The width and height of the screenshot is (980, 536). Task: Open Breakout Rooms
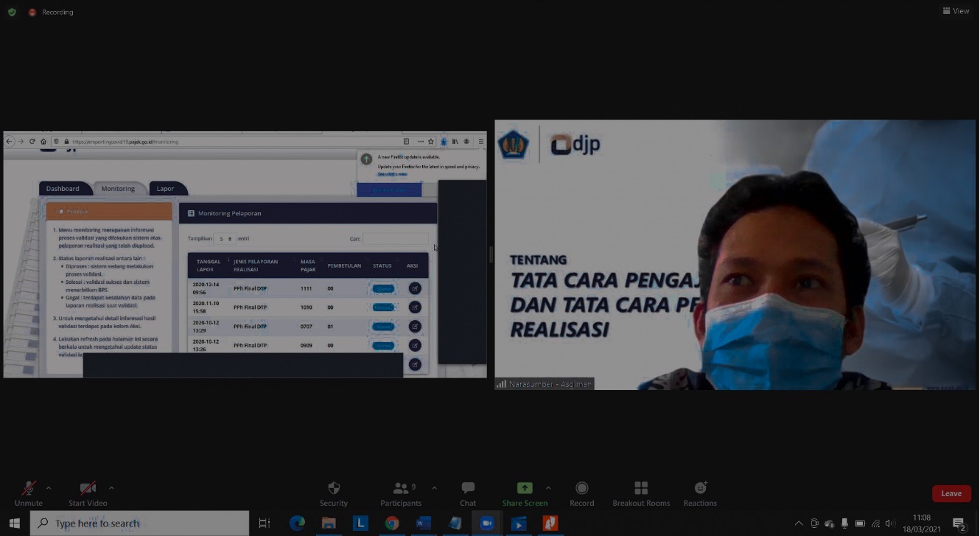pyautogui.click(x=641, y=493)
